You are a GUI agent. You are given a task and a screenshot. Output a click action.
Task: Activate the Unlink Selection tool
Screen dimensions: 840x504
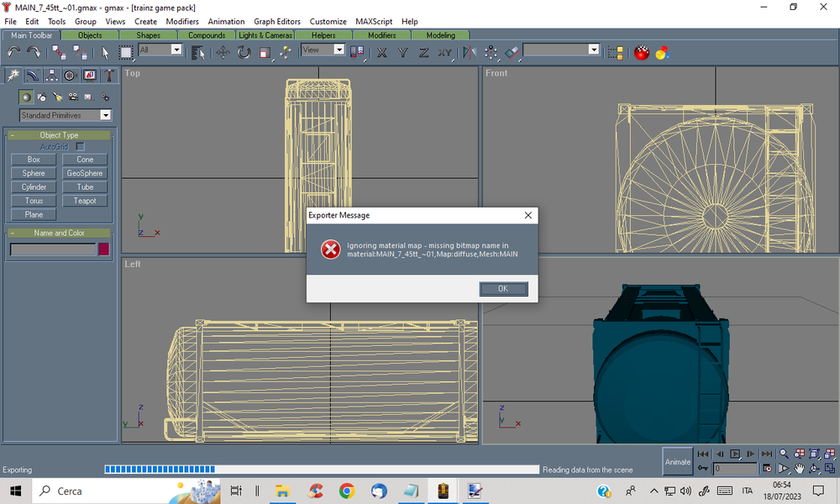pos(80,52)
